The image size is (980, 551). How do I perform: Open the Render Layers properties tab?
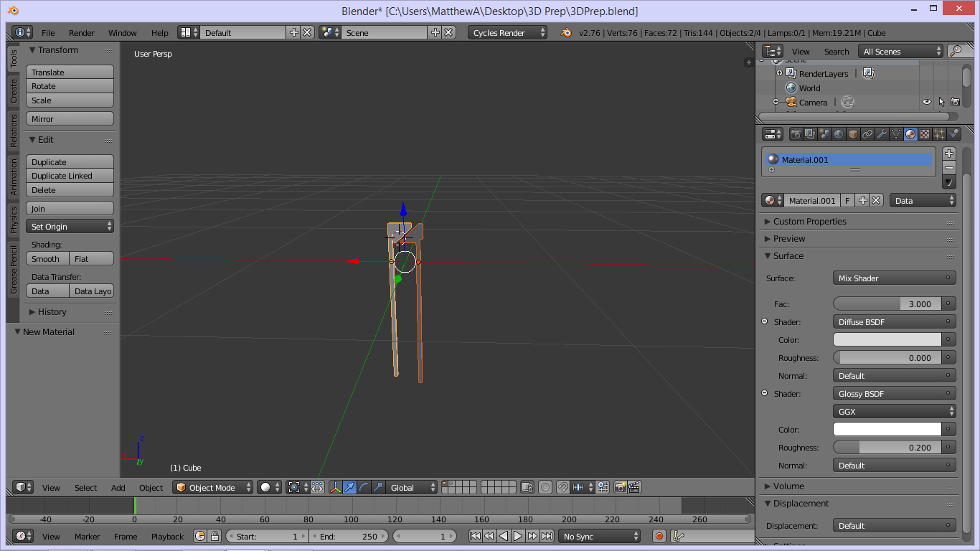click(810, 134)
